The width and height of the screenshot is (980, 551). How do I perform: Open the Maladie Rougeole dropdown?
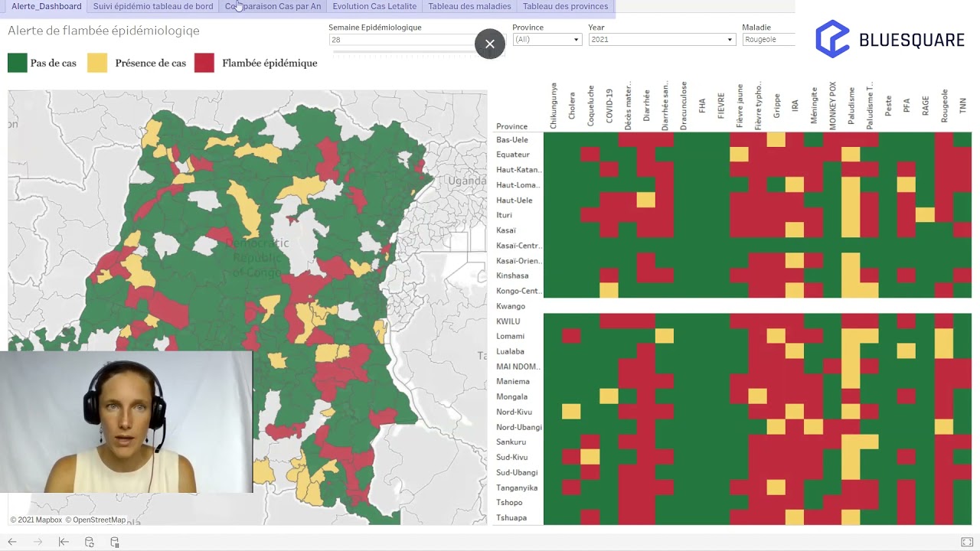tap(769, 39)
